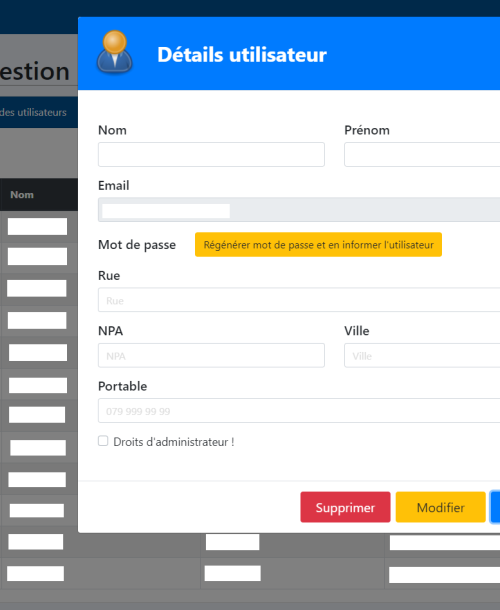Viewport: 500px width, 610px height.
Task: Focus the NPA postal code field
Action: pyautogui.click(x=211, y=355)
